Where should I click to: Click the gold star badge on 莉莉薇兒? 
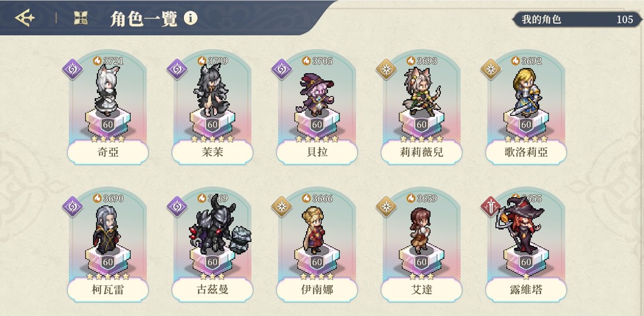pos(387,69)
